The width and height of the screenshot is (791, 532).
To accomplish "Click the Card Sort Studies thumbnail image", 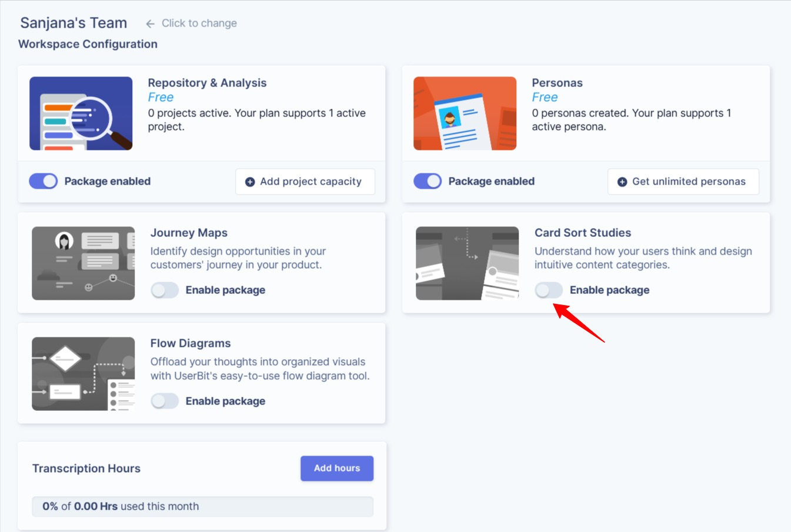I will click(467, 263).
